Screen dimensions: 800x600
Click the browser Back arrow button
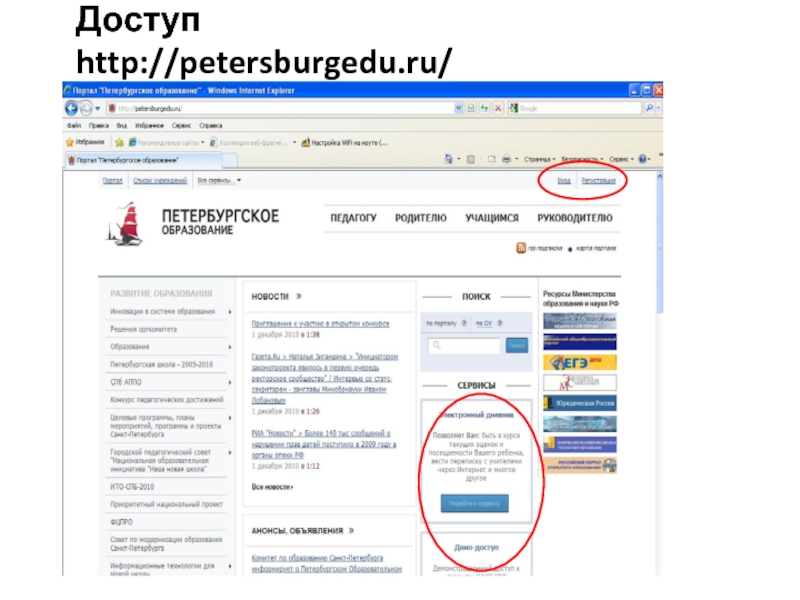click(71, 108)
